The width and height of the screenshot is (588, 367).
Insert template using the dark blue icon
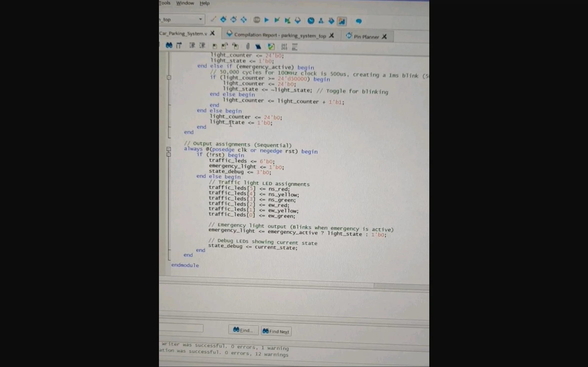tap(258, 46)
